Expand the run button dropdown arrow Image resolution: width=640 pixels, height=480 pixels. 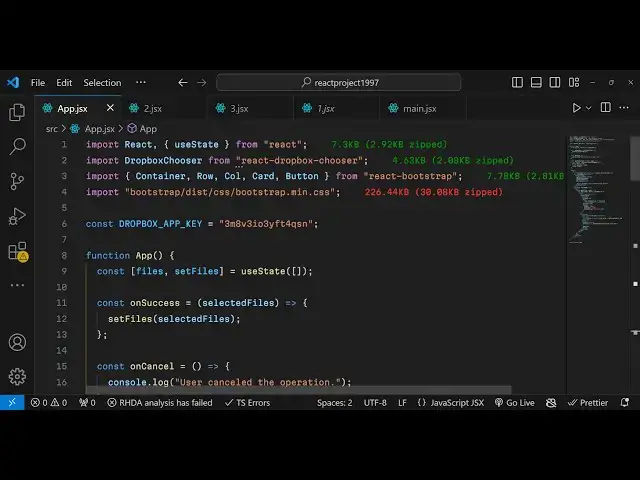589,108
